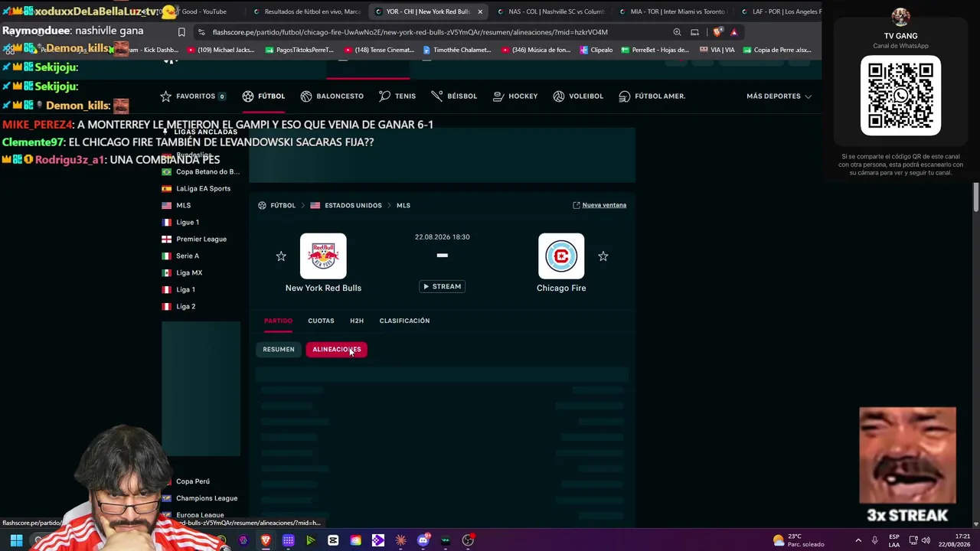Select the Hockey sport tab
This screenshot has height=551, width=980.
pyautogui.click(x=515, y=96)
